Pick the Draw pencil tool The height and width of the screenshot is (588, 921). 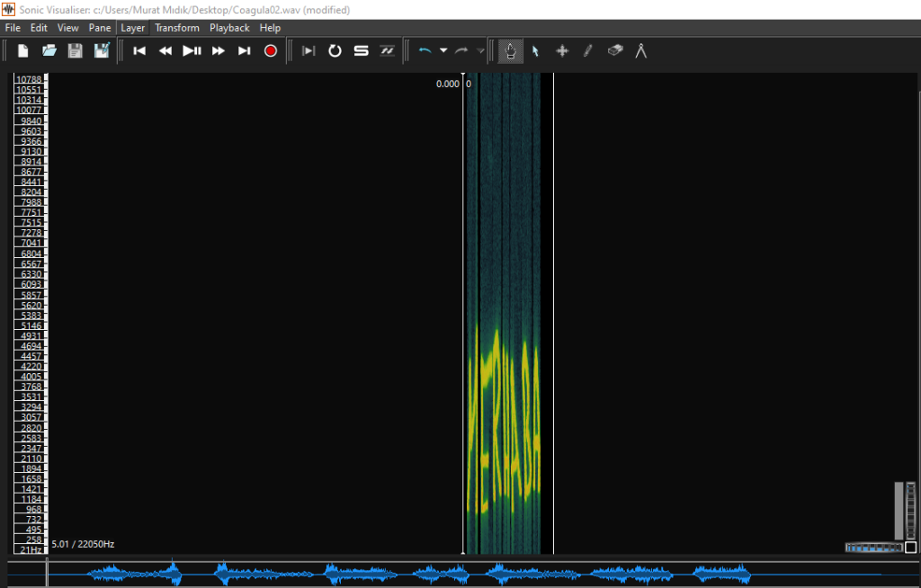click(x=588, y=51)
